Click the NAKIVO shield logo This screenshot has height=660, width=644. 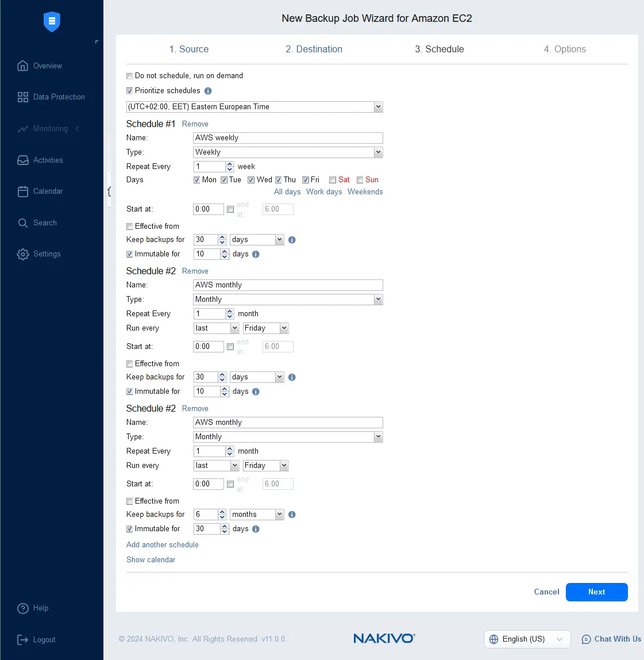coord(52,21)
